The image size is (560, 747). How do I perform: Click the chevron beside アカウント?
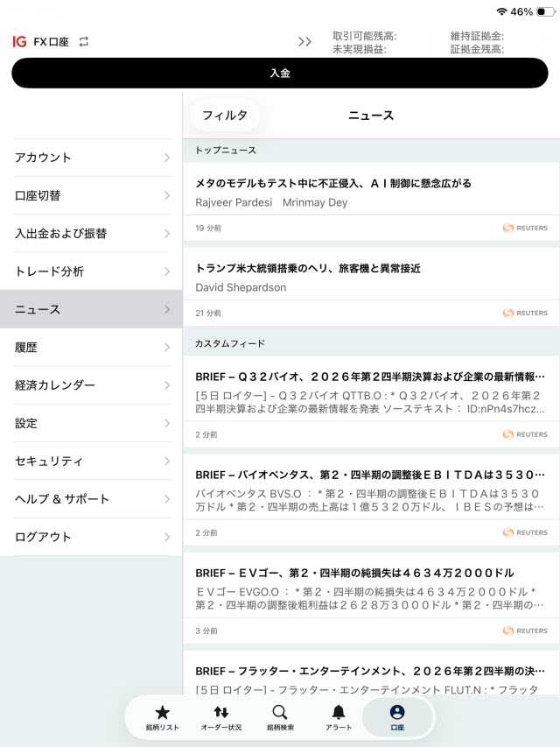click(x=166, y=158)
